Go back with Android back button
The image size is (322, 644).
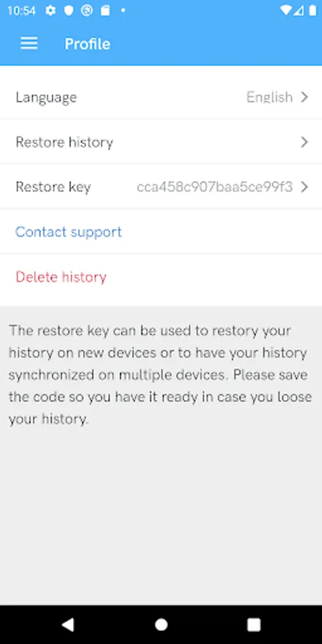pos(68,625)
